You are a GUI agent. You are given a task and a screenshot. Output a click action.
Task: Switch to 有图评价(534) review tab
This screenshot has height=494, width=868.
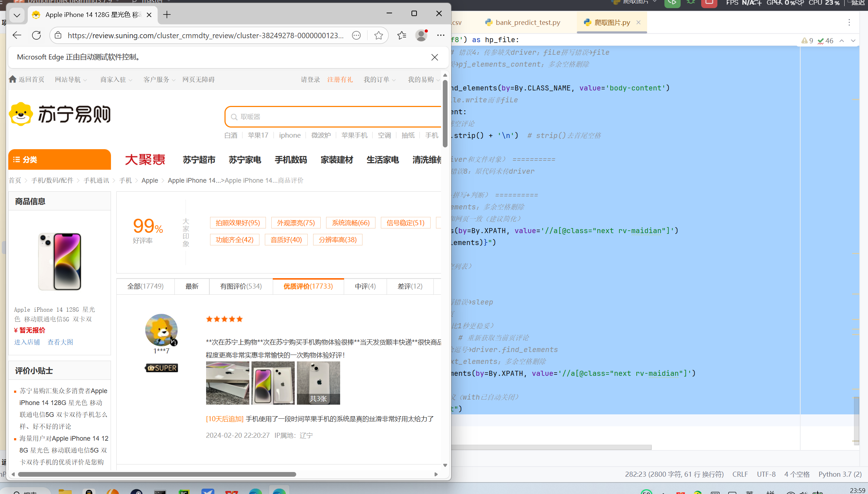(x=241, y=286)
